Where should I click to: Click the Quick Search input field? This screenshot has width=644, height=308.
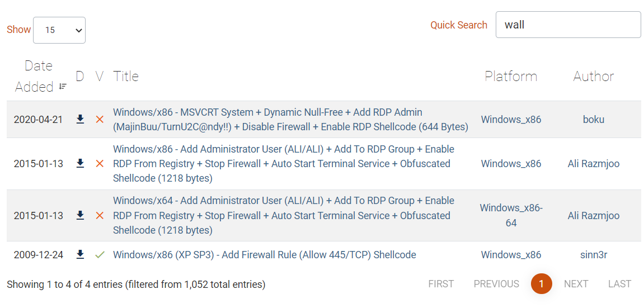[x=568, y=25]
